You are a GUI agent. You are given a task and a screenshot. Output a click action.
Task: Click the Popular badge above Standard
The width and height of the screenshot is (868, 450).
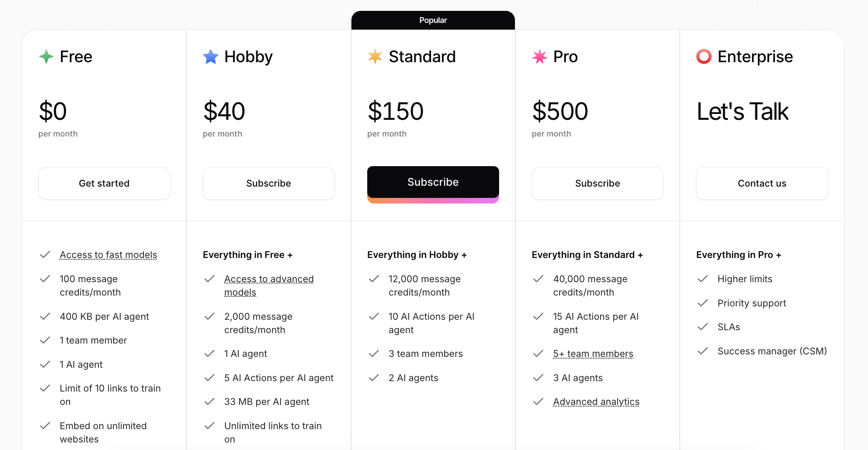433,20
